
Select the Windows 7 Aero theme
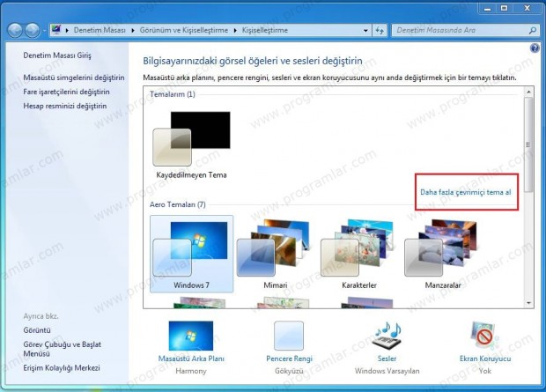191,254
